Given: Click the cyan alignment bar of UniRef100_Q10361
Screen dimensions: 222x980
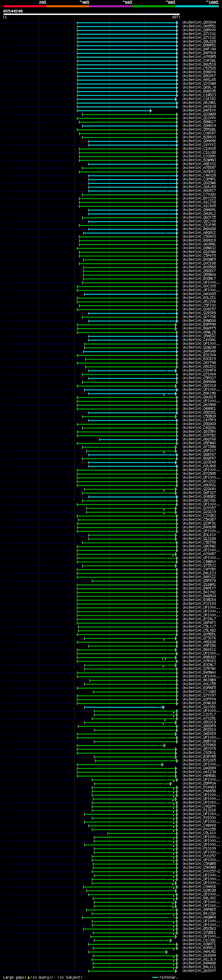Looking at the screenshot, I should tap(125, 707).
